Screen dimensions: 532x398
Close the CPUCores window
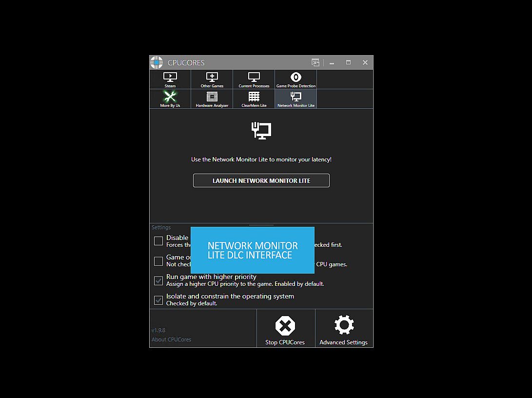(365, 62)
